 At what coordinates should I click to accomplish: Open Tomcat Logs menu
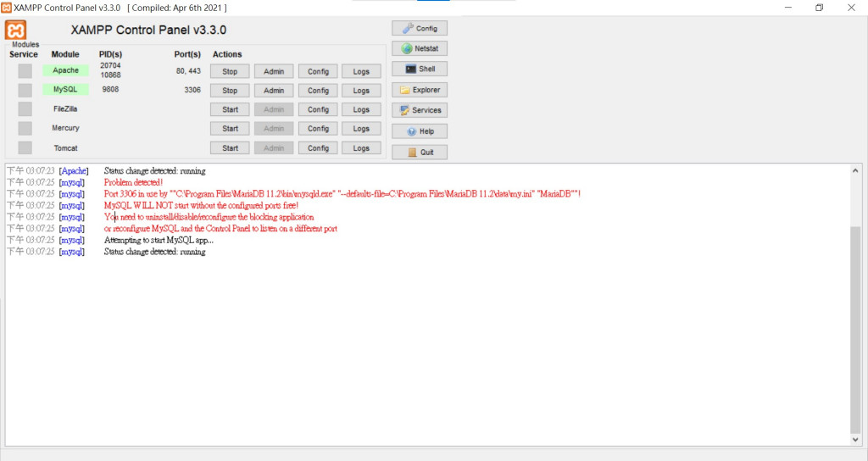click(361, 147)
